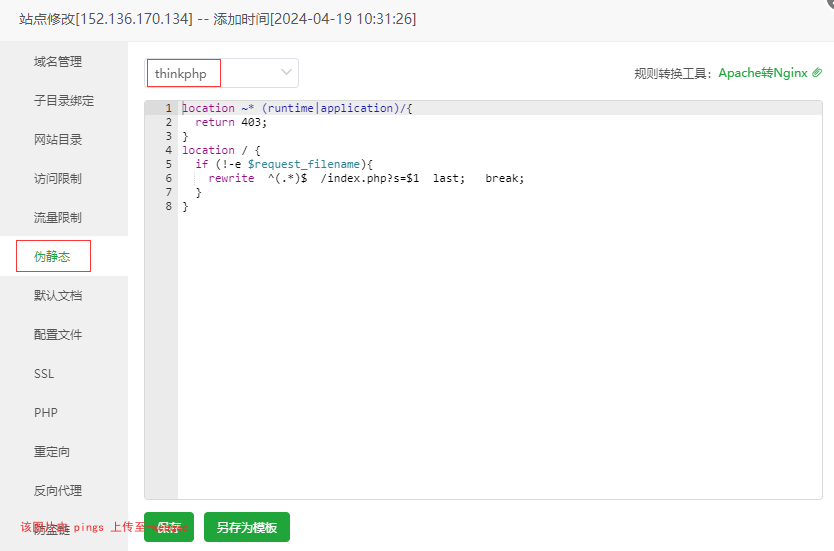The width and height of the screenshot is (834, 551).
Task: Click 'break;' at end of line 6
Action: pyautogui.click(x=505, y=178)
